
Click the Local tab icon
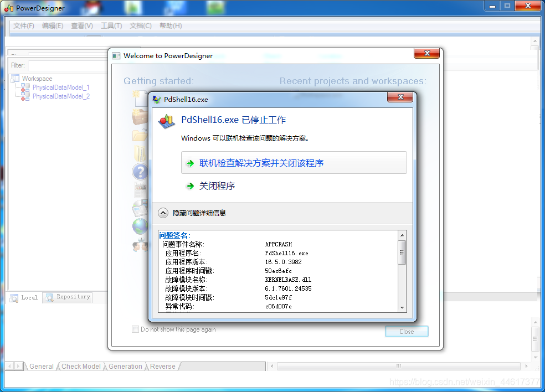coord(14,298)
